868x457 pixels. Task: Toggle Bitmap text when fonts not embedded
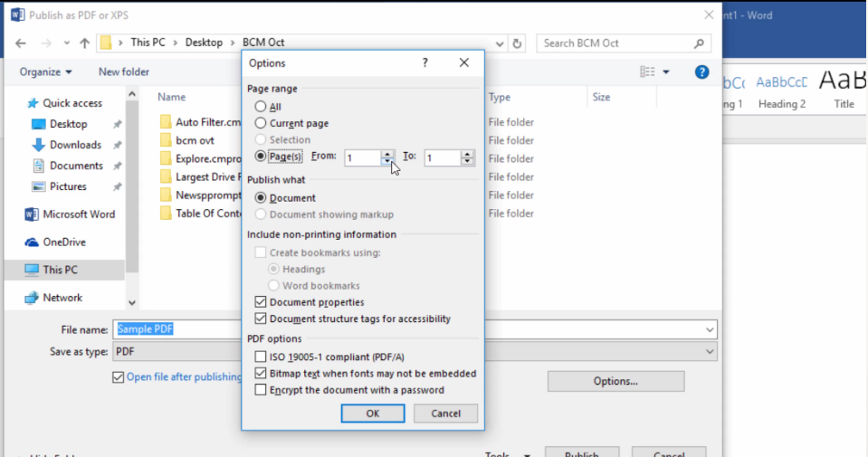pyautogui.click(x=260, y=373)
